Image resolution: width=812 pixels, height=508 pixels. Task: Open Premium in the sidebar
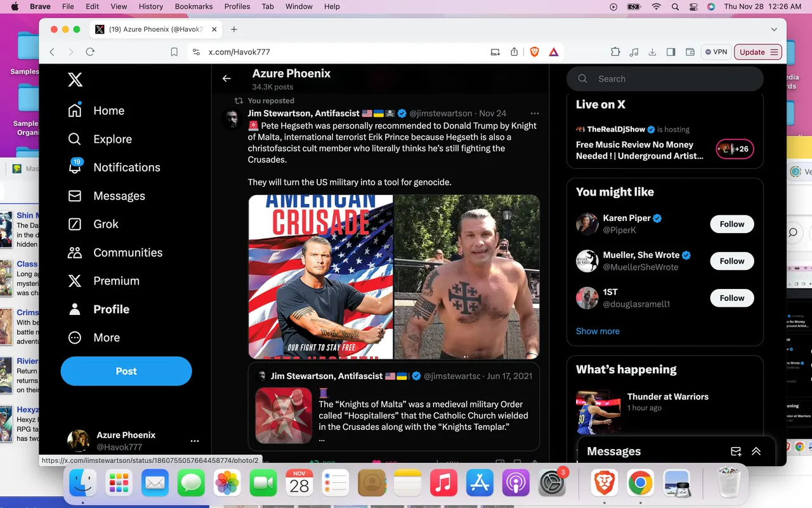click(x=103, y=281)
